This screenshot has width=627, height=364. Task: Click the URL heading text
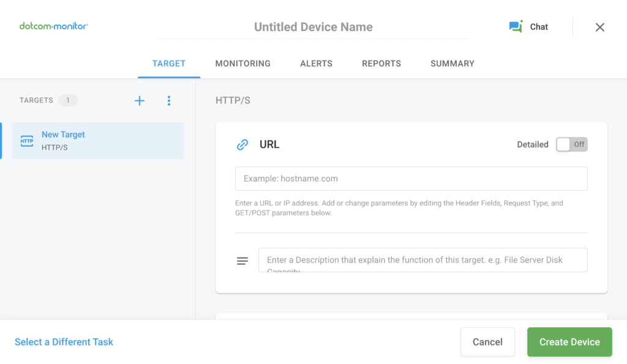tap(269, 144)
